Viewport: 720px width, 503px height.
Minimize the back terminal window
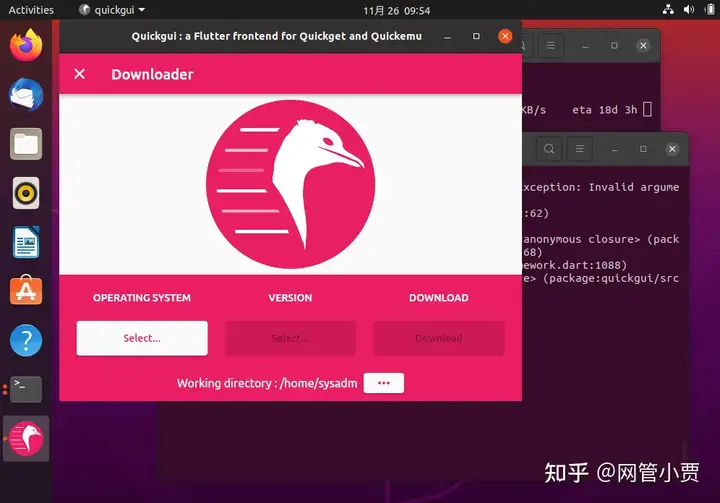[585, 46]
